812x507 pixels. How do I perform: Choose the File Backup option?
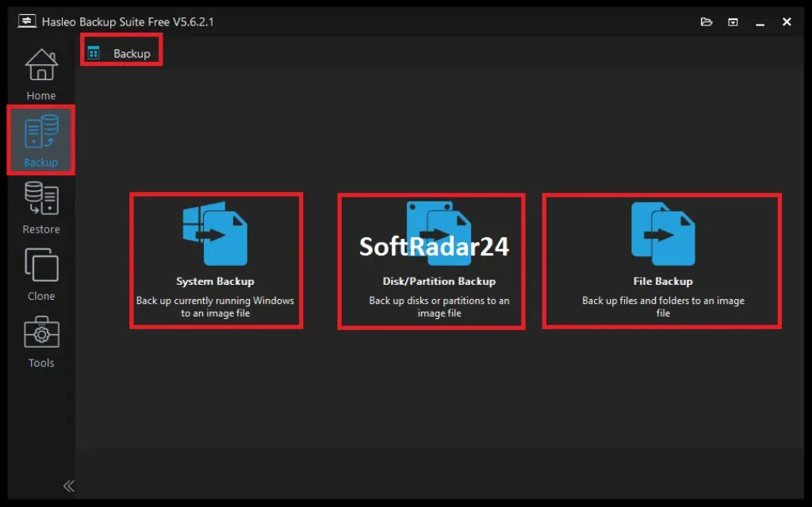662,261
